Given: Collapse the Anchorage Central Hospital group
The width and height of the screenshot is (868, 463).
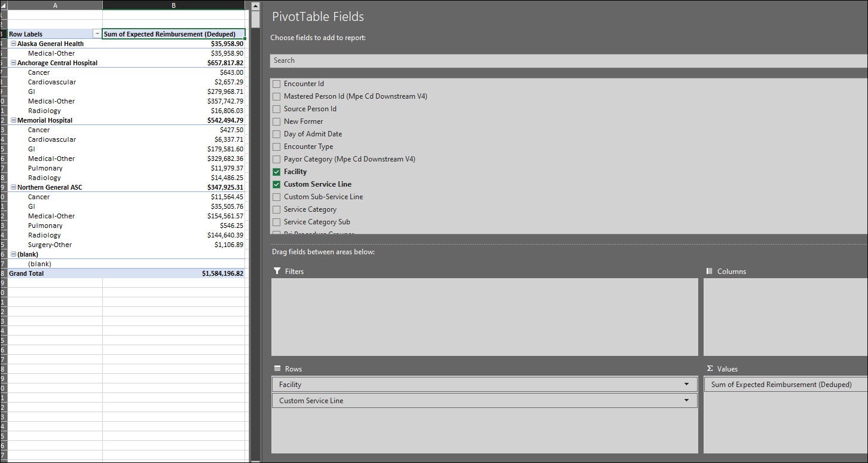Looking at the screenshot, I should pos(13,63).
